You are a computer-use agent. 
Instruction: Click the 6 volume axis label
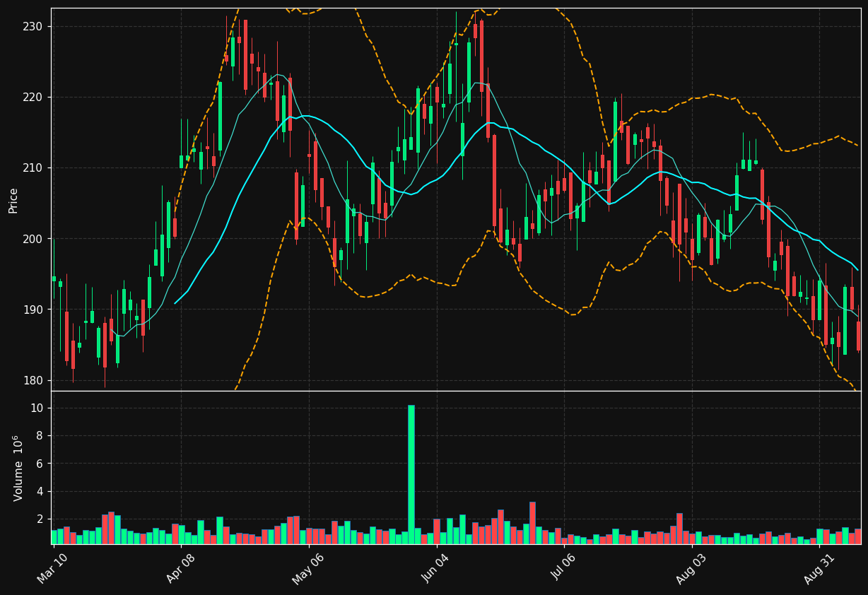[40, 464]
